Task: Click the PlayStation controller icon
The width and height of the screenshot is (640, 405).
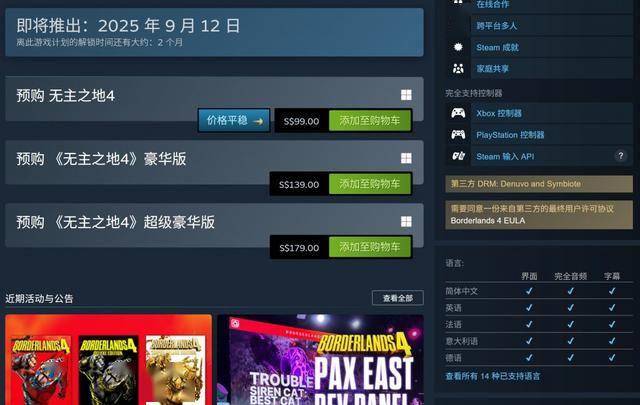Action: click(458, 134)
